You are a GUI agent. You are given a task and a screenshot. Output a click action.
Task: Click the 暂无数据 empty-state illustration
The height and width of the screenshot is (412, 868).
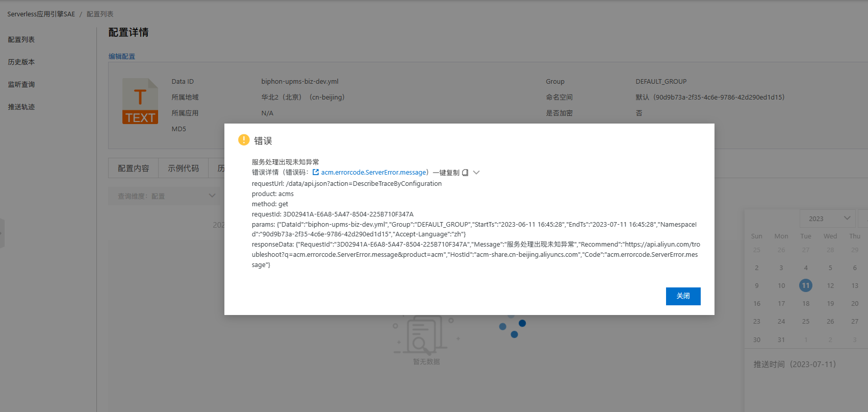(426, 335)
